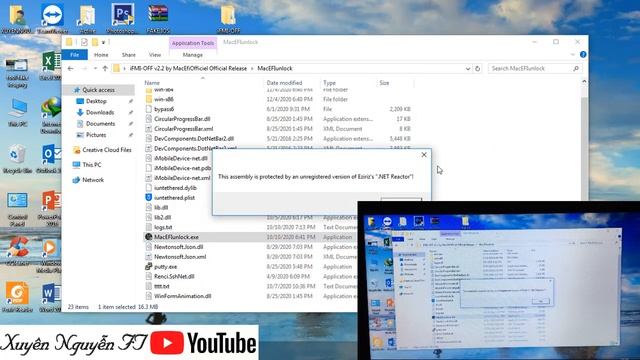Open the Outlook desktop shortcut
The height and width of the screenshot is (360, 640).
[x=50, y=159]
